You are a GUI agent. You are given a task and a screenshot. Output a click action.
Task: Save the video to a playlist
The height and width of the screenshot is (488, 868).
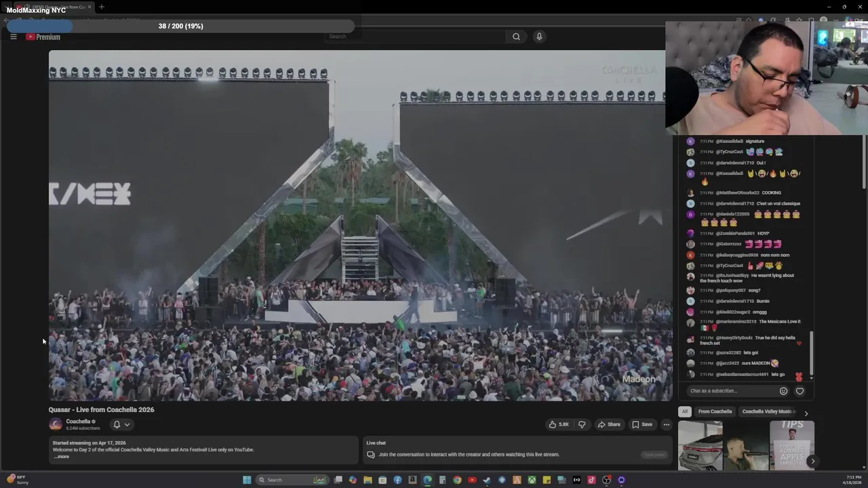642,424
